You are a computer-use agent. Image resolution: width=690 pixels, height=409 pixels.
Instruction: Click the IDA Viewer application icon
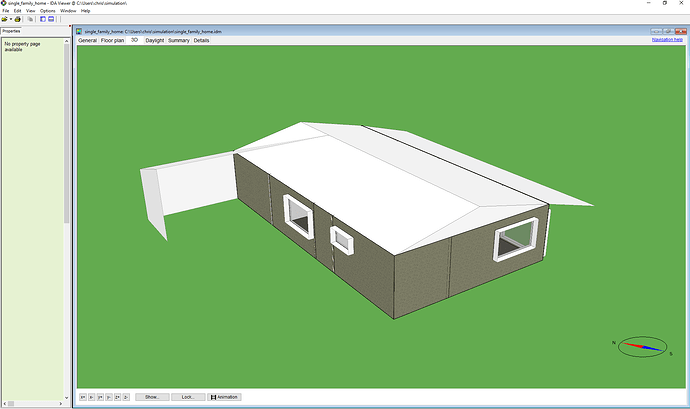coord(4,3)
